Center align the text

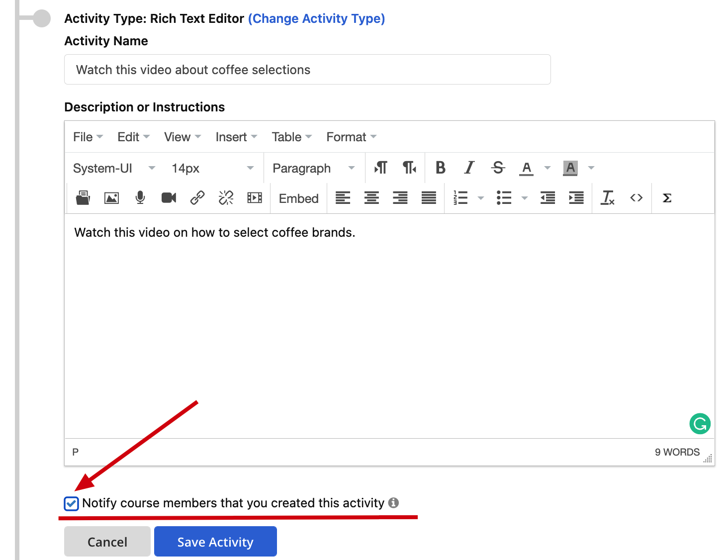371,198
